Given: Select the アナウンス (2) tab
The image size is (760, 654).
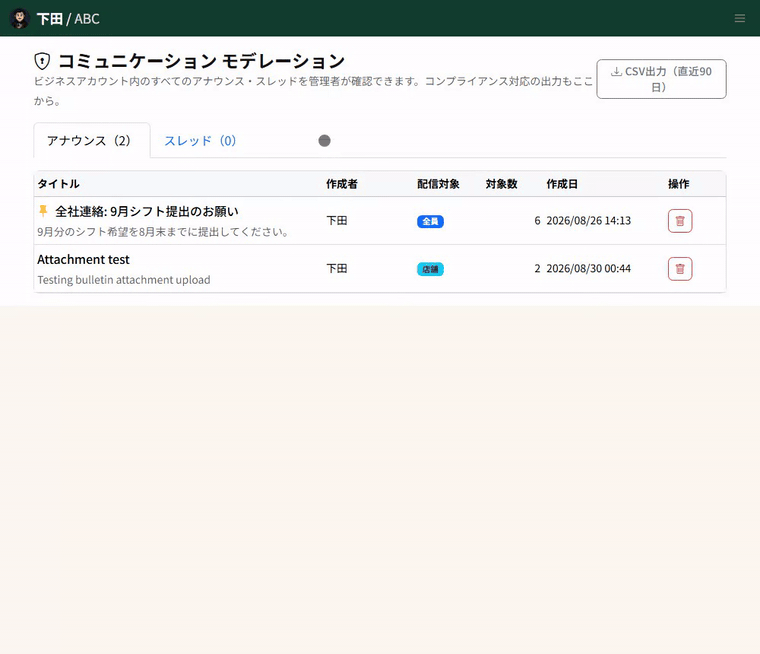Looking at the screenshot, I should pyautogui.click(x=92, y=141).
